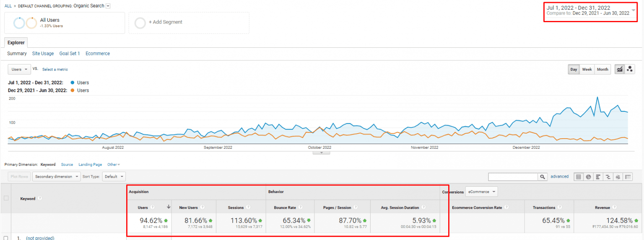Expand the Other primary dimension menu
The image size is (644, 240).
click(114, 165)
